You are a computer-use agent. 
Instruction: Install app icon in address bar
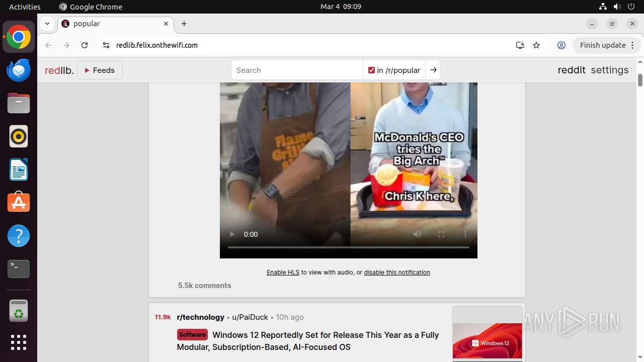[520, 45]
